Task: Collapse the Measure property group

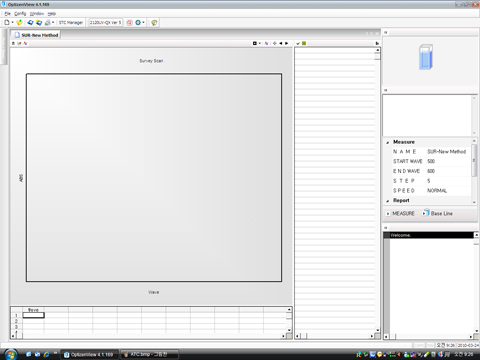Action: 387,142
